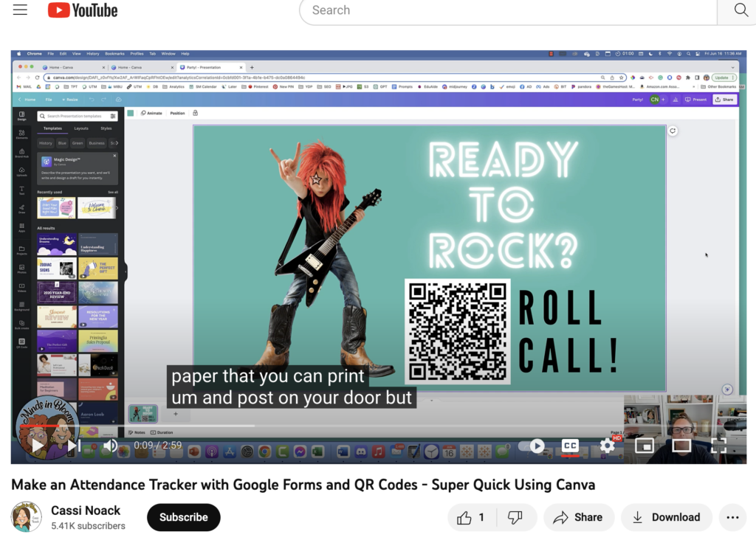The height and width of the screenshot is (543, 756).
Task: Enter full screen mode
Action: pyautogui.click(x=718, y=446)
